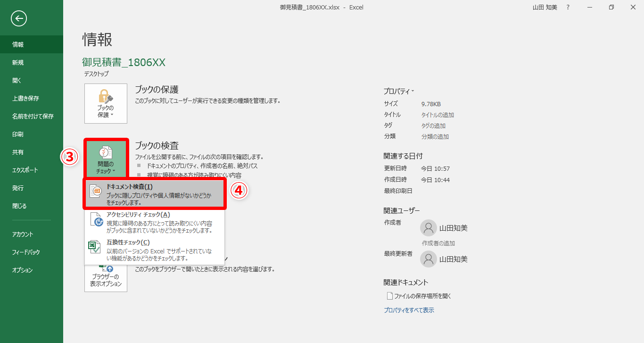Expand the プロパティ dropdown header
This screenshot has width=644, height=343.
point(399,92)
